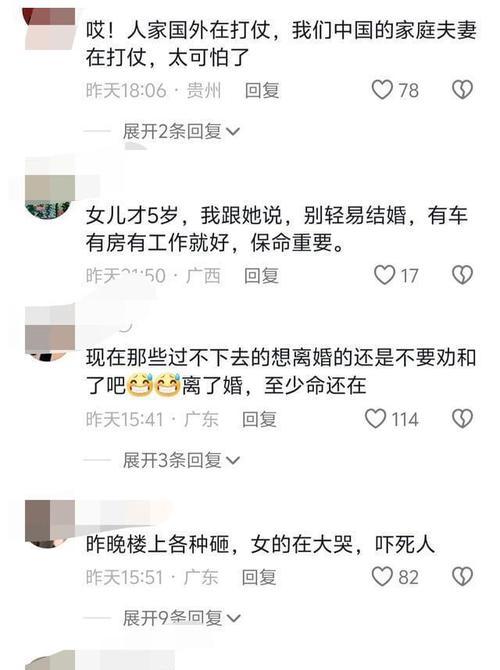Tap broken heart on 15:51 Guangdong comment
500x670 pixels.
click(462, 576)
